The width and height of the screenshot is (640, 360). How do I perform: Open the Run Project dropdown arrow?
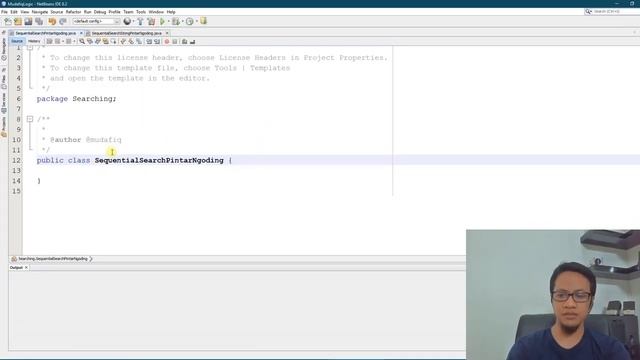pyautogui.click(x=169, y=21)
